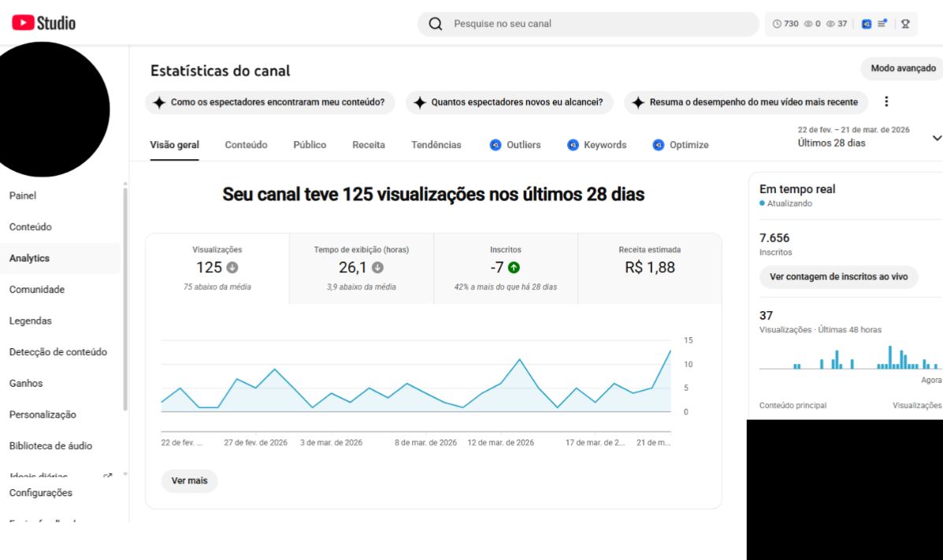Open the external link icon beside Ideias diárias
943x560 pixels.
(x=108, y=477)
